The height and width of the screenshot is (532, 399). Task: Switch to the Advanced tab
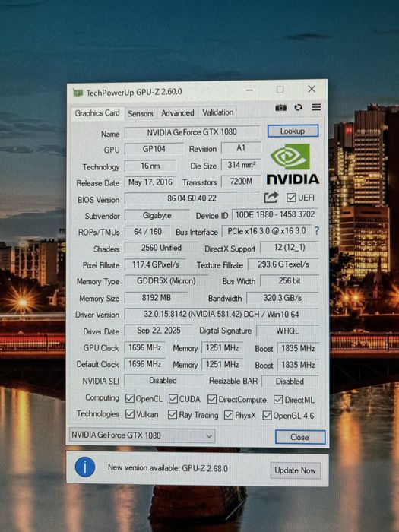(177, 113)
